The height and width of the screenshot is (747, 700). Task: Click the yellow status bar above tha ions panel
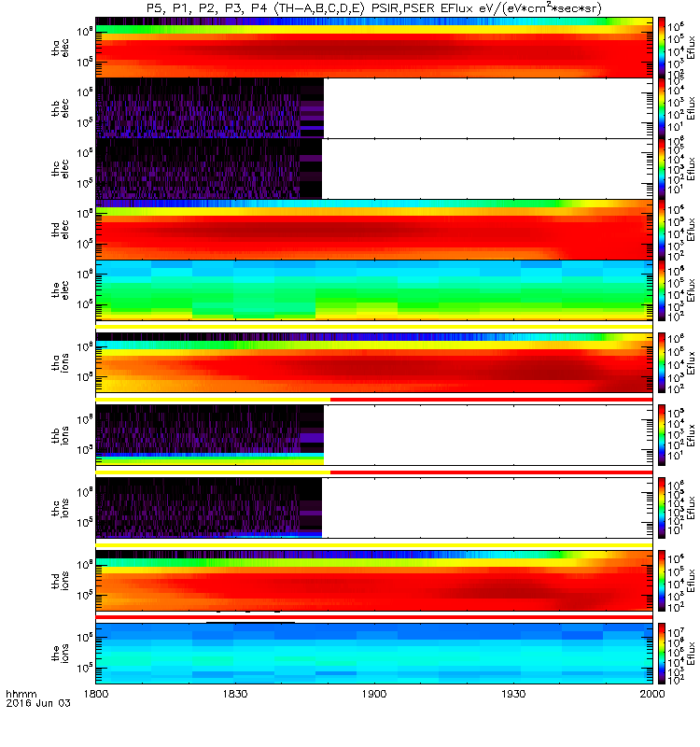374,327
